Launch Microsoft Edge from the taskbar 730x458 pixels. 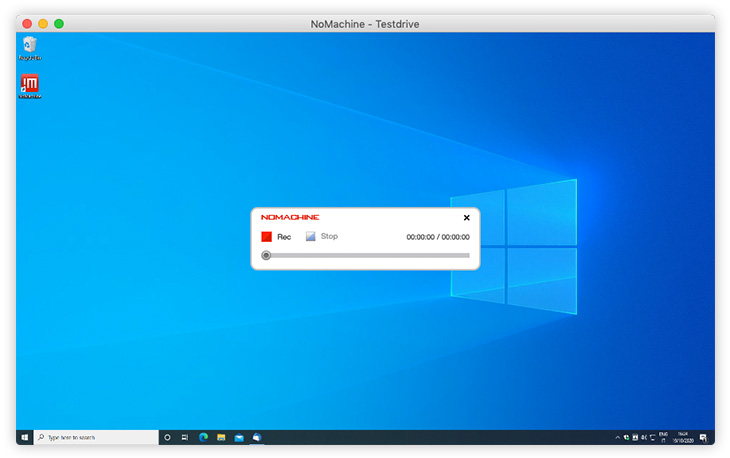point(203,437)
